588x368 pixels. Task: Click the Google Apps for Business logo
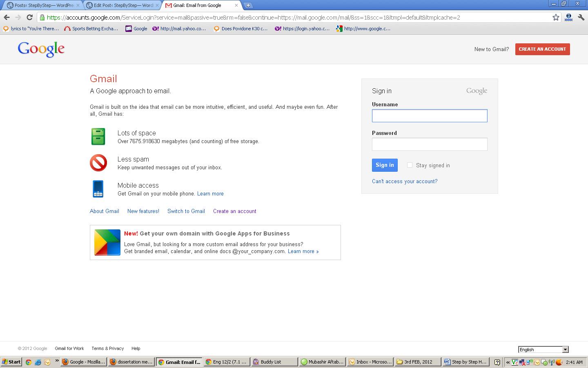point(107,242)
